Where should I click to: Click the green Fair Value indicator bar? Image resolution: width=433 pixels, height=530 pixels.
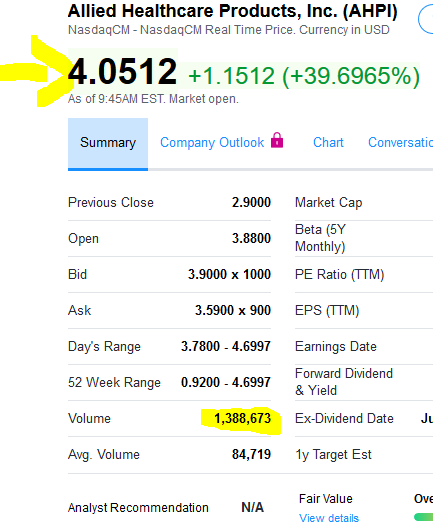pyautogui.click(x=424, y=517)
